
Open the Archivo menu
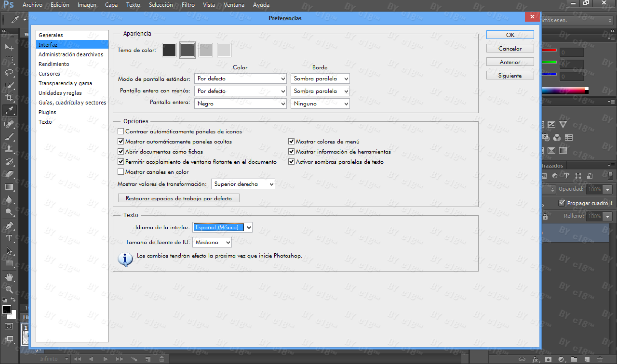click(x=32, y=5)
